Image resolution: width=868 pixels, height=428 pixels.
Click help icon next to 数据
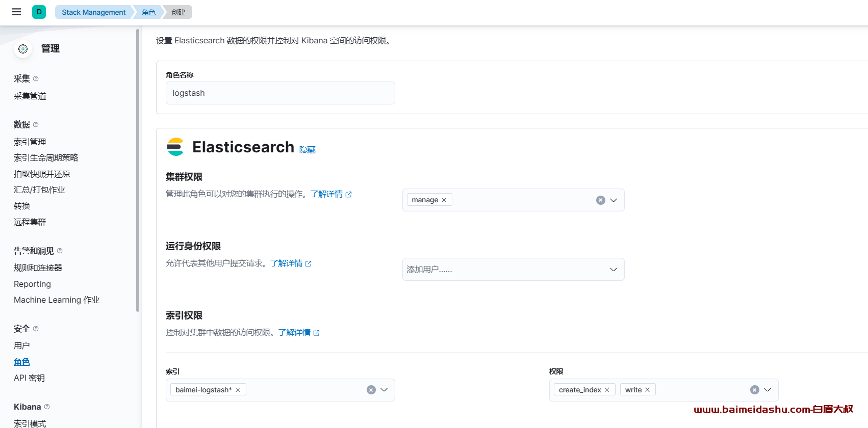pyautogui.click(x=36, y=125)
